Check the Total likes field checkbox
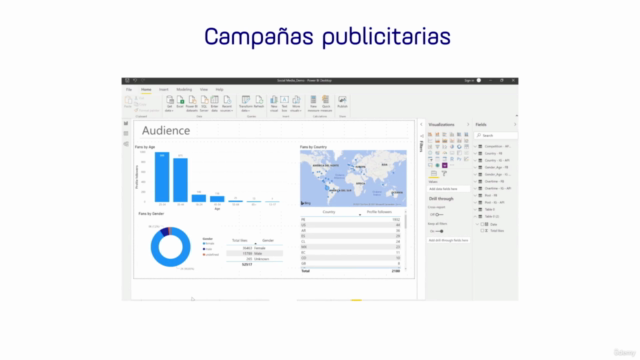This screenshot has width=640, height=360. [482, 231]
